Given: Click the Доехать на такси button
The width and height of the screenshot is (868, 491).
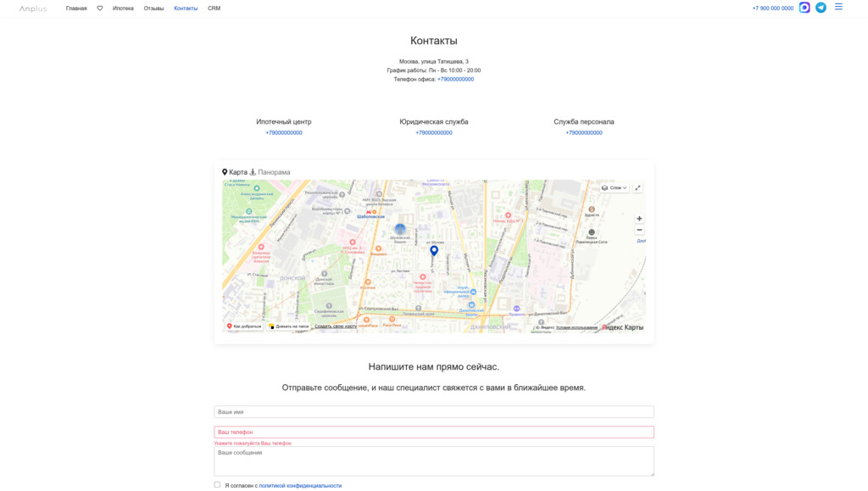Looking at the screenshot, I should (288, 326).
